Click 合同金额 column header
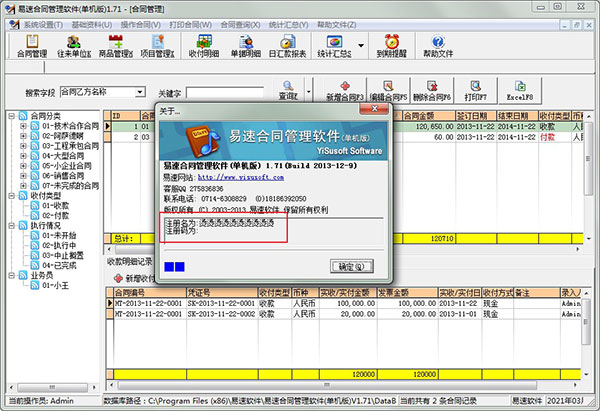The height and width of the screenshot is (411, 600). [x=429, y=116]
